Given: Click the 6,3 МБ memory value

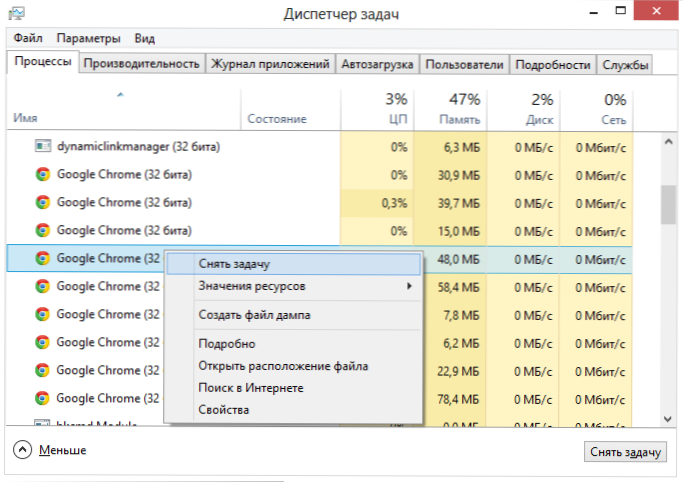Looking at the screenshot, I should pyautogui.click(x=462, y=148).
